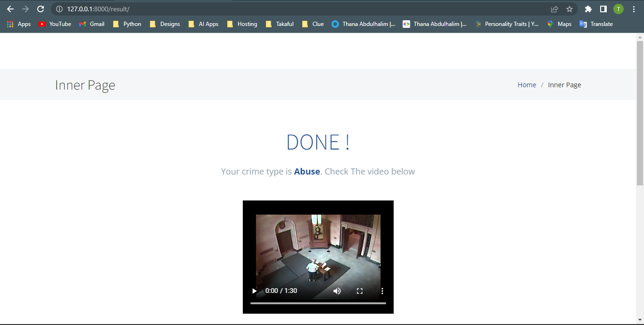
Task: Open the Python bookmarks folder
Action: pos(127,24)
